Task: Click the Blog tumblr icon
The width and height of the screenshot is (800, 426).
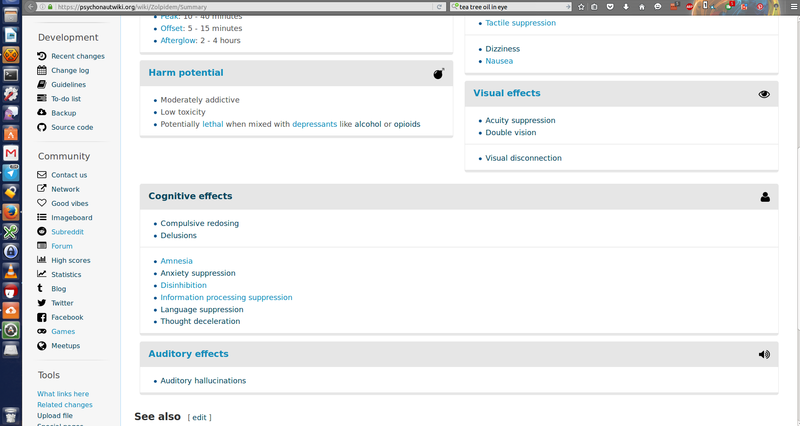Action: click(40, 288)
